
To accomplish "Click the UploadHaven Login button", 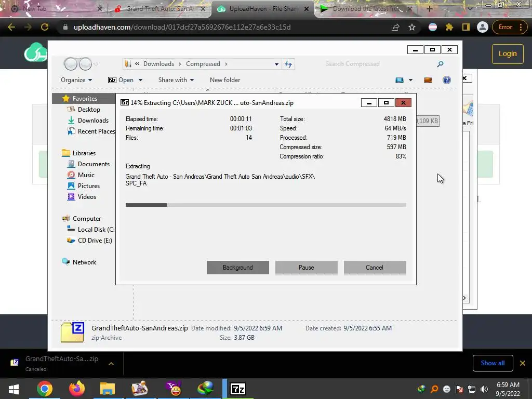I will pos(508,54).
